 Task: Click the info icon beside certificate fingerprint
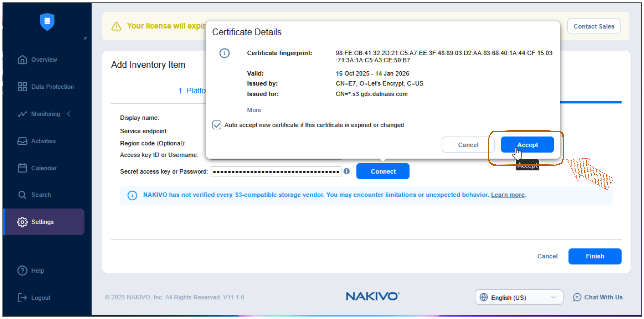pos(225,53)
